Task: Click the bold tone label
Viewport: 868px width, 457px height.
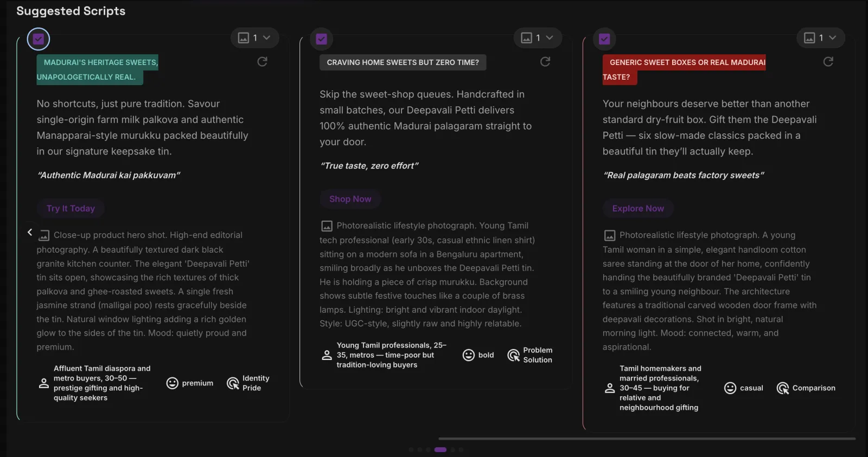Action: (x=486, y=355)
